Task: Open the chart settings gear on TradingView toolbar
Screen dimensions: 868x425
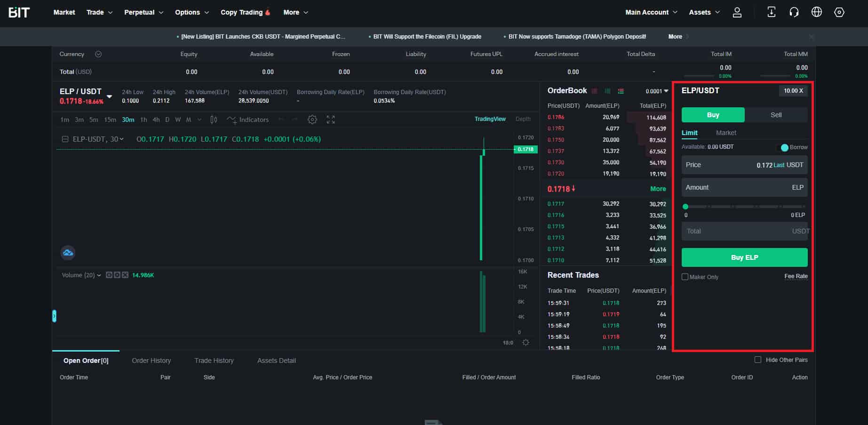Action: (312, 120)
